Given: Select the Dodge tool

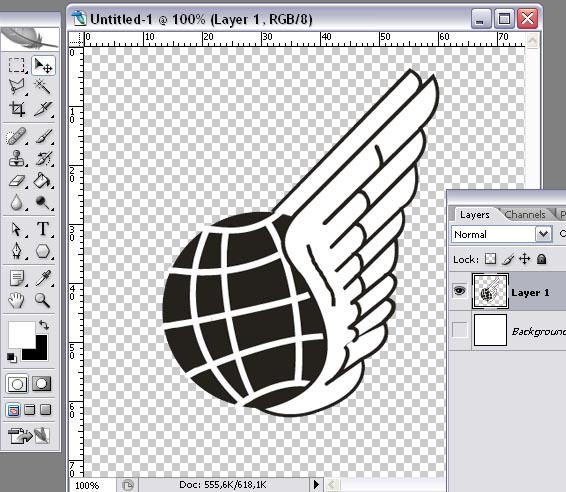Looking at the screenshot, I should pyautogui.click(x=43, y=203).
